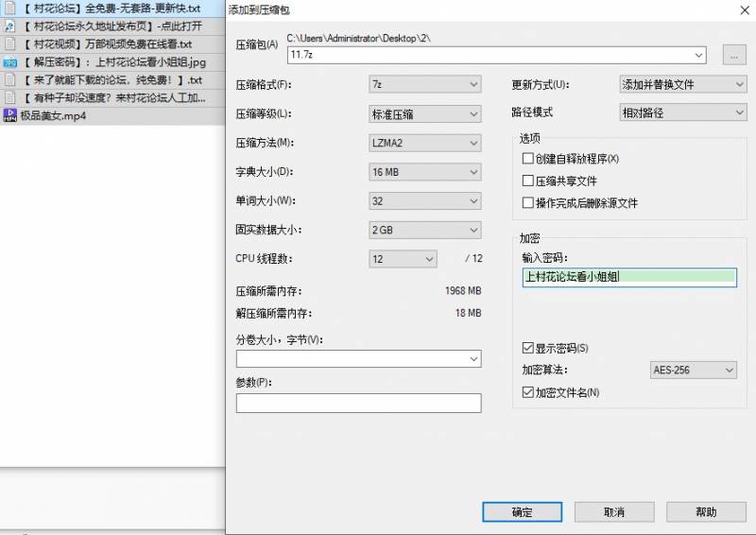Click the 全免费-无套路-更新快.txt file icon
The width and height of the screenshot is (756, 535).
(9, 9)
